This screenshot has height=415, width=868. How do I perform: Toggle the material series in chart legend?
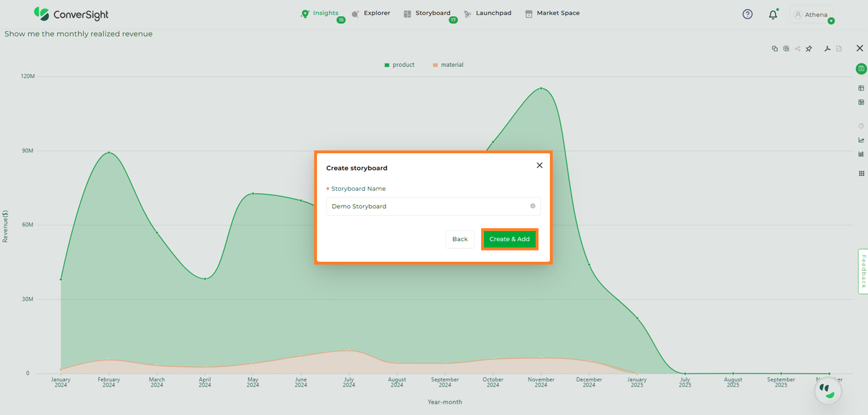click(x=448, y=65)
